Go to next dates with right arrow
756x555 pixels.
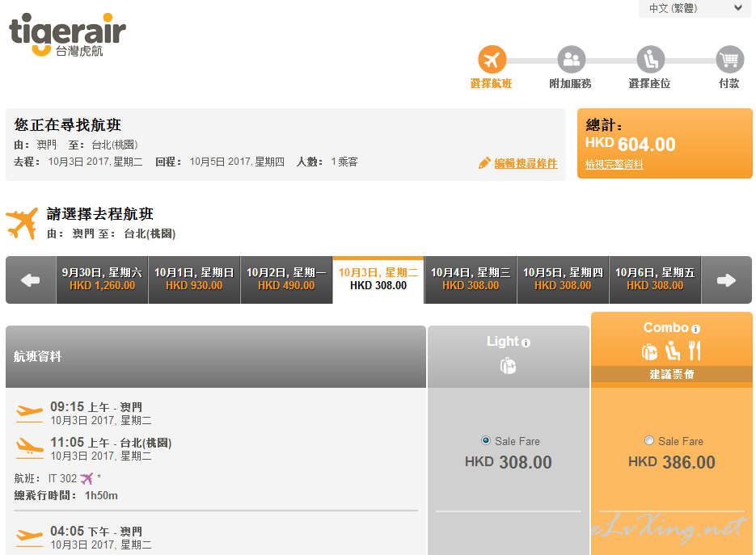[x=726, y=280]
